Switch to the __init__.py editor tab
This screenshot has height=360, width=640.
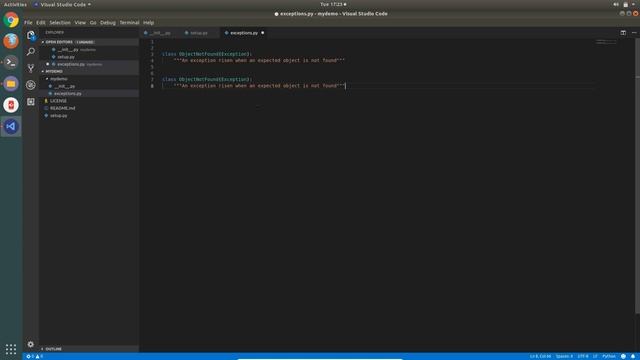[160, 33]
